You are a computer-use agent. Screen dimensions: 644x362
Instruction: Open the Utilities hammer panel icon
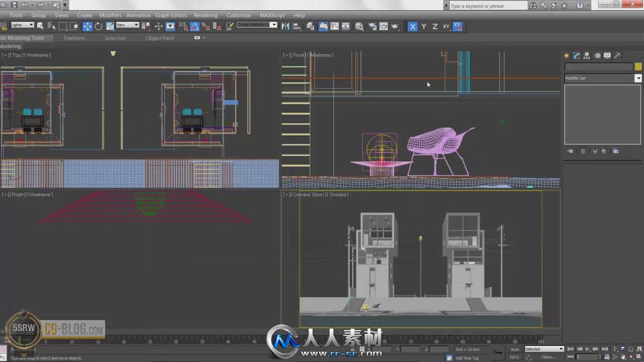pyautogui.click(x=617, y=56)
